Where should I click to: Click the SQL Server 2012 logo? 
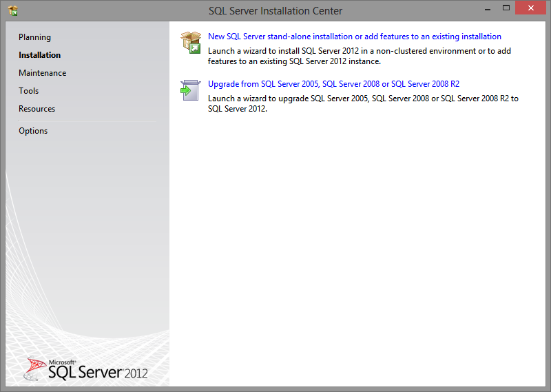point(87,370)
